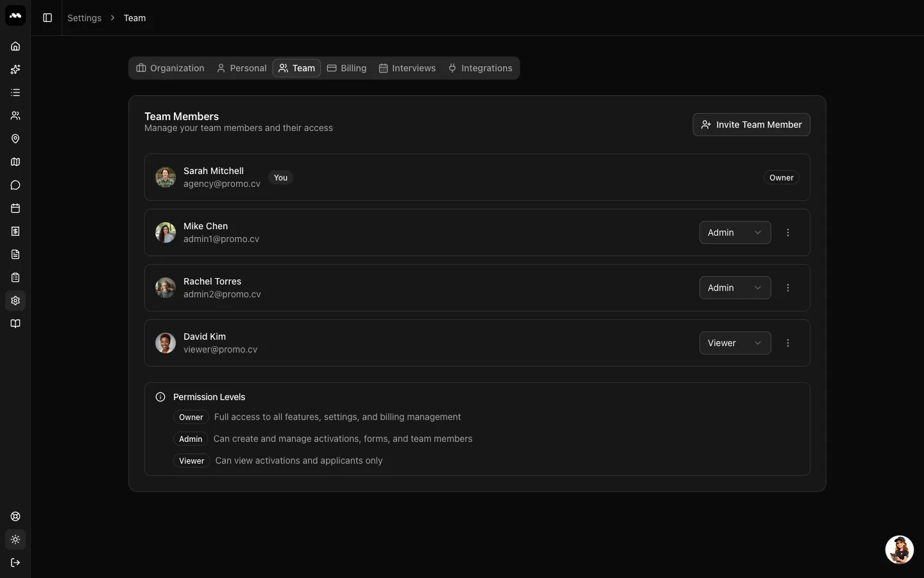Go to Settings breadcrumb link
The height and width of the screenshot is (578, 924).
(x=85, y=18)
